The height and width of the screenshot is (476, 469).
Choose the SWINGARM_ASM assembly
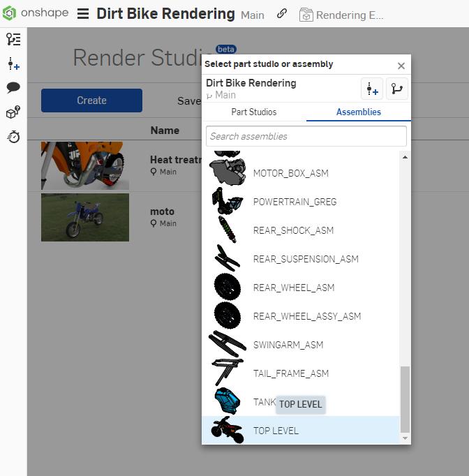(288, 345)
